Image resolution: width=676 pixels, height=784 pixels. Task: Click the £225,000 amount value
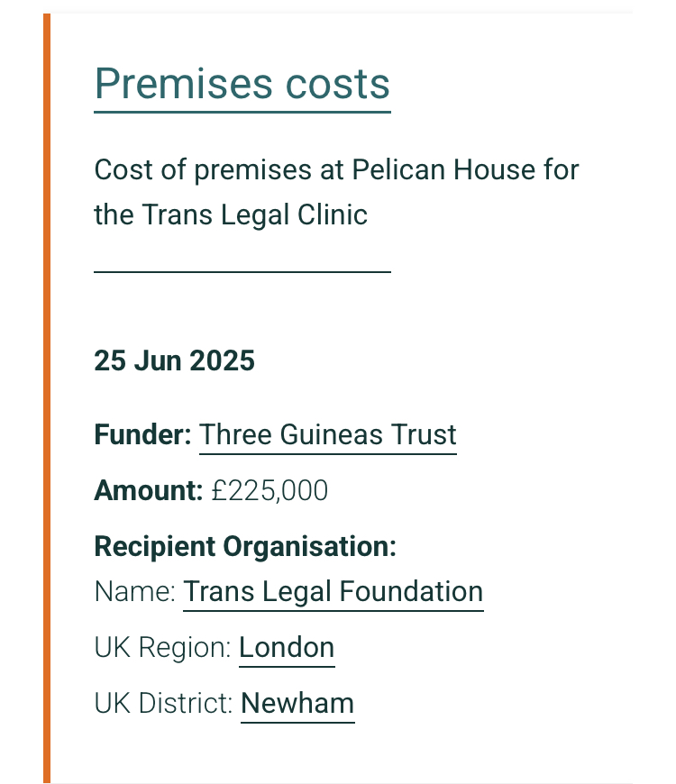(269, 491)
